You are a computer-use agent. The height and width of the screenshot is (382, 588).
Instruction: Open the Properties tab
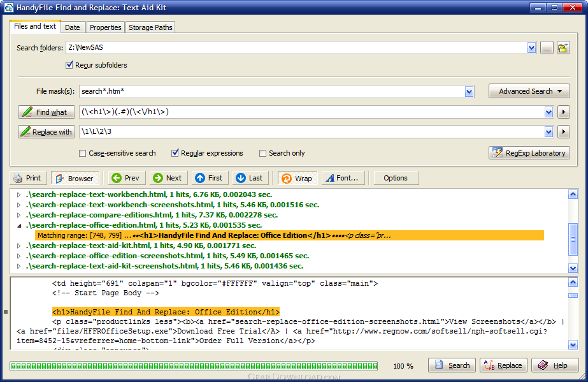coord(105,27)
